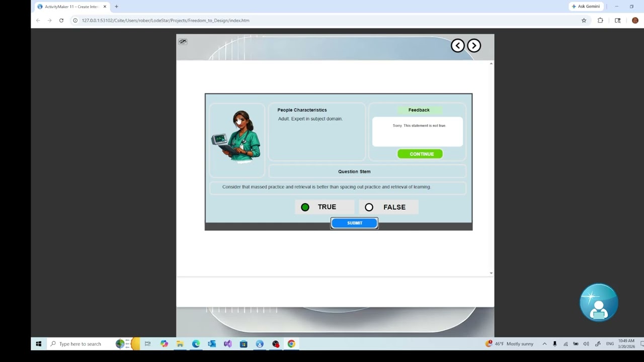
Task: Click the scroll down arrow of the activity
Action: click(x=491, y=273)
